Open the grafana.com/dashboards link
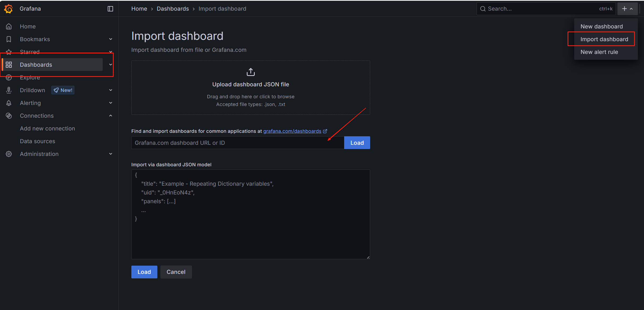Screen dimensions: 644x310 [x=292, y=131]
